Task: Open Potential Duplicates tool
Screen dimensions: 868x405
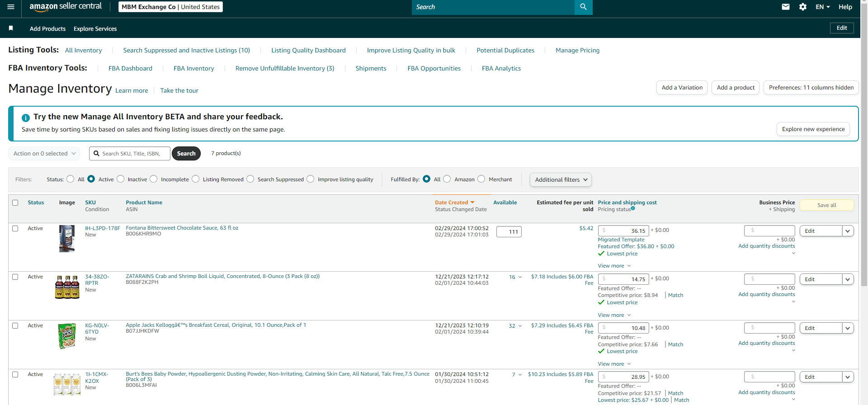Action: pyautogui.click(x=505, y=50)
